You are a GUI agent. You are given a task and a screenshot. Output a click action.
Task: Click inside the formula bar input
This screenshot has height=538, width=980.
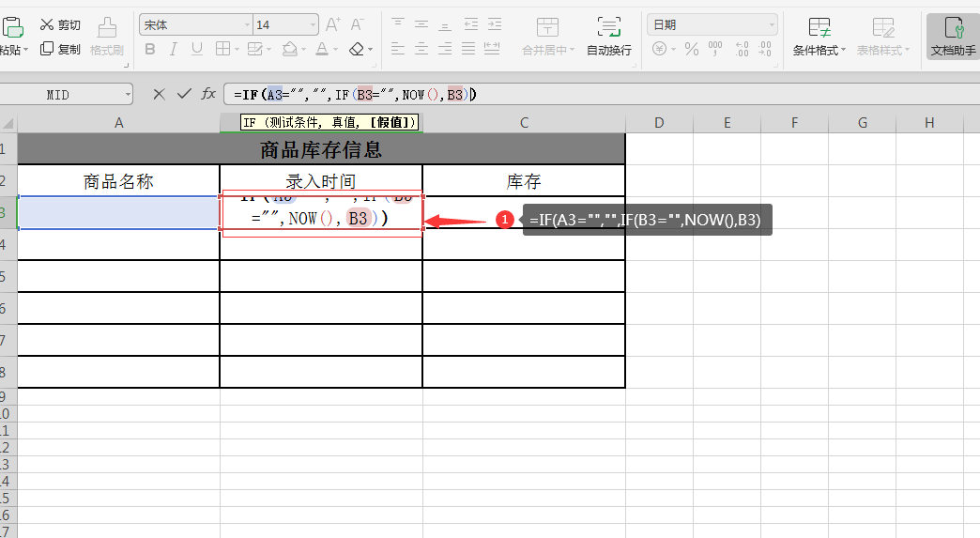602,95
